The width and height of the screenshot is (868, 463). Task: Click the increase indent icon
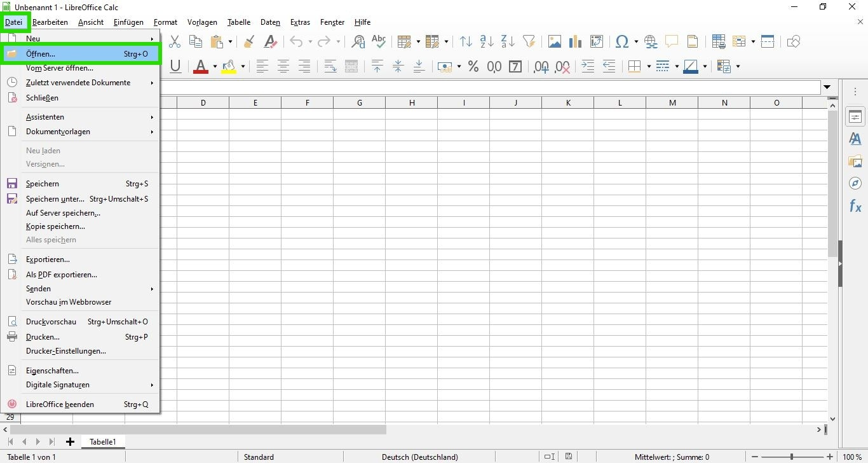coord(588,66)
